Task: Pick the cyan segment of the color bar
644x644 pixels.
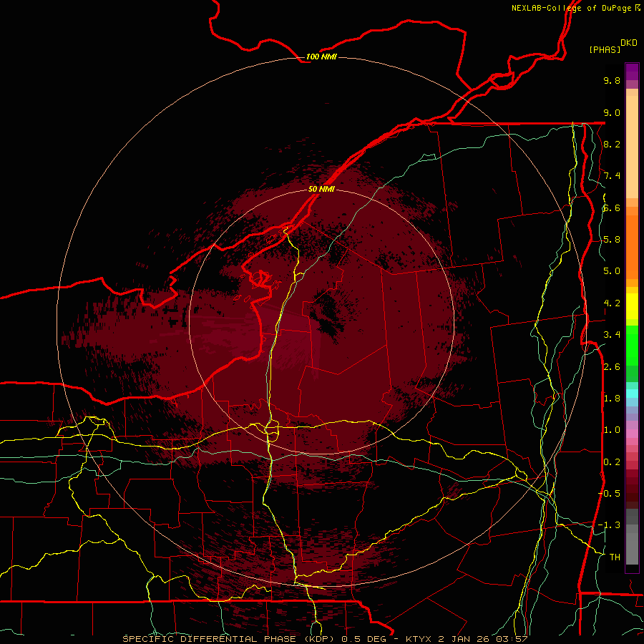Action: click(632, 393)
